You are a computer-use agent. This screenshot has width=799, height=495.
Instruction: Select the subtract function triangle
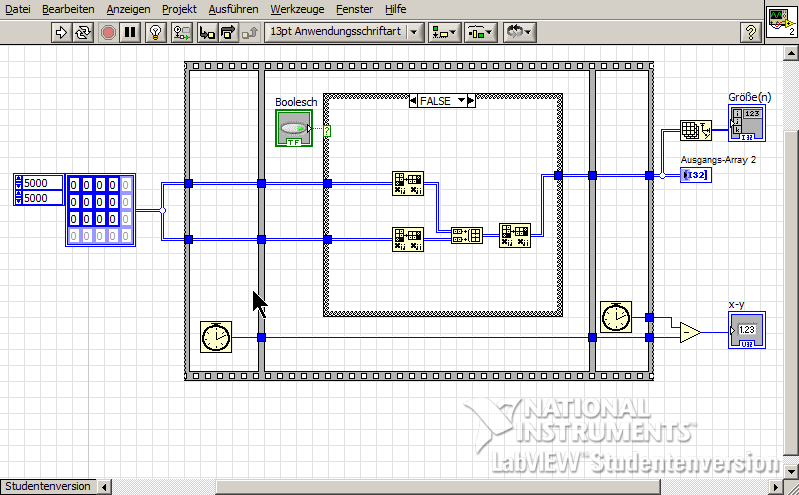click(x=688, y=333)
